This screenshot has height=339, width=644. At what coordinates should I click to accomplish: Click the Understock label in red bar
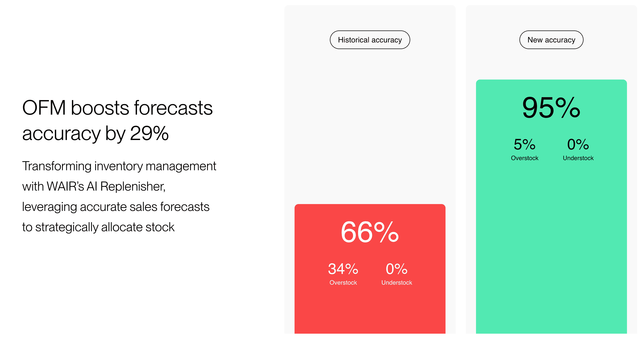[x=396, y=283]
